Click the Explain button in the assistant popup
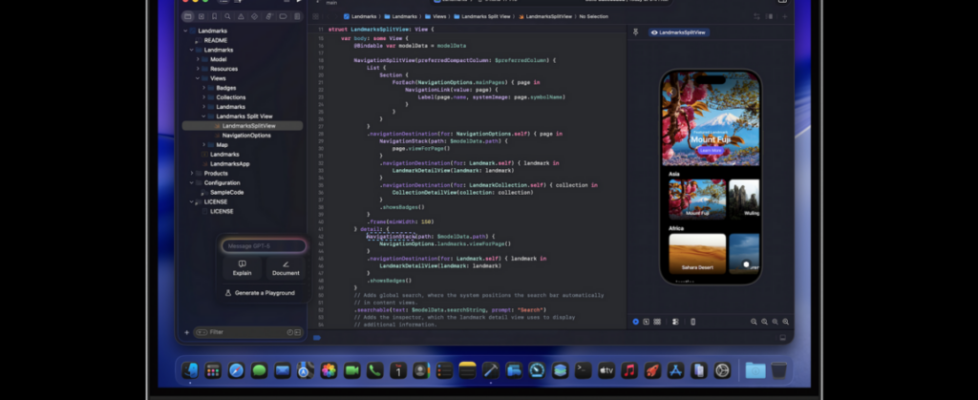 pos(242,267)
